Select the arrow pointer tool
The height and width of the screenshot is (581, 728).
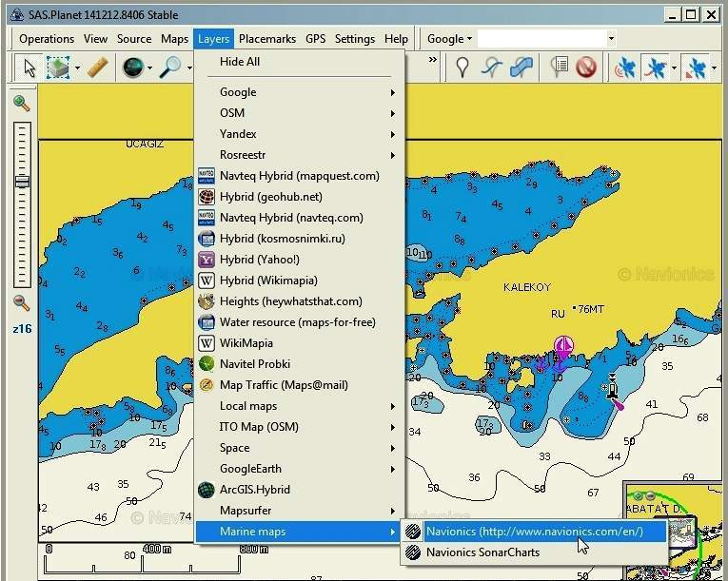pyautogui.click(x=30, y=68)
